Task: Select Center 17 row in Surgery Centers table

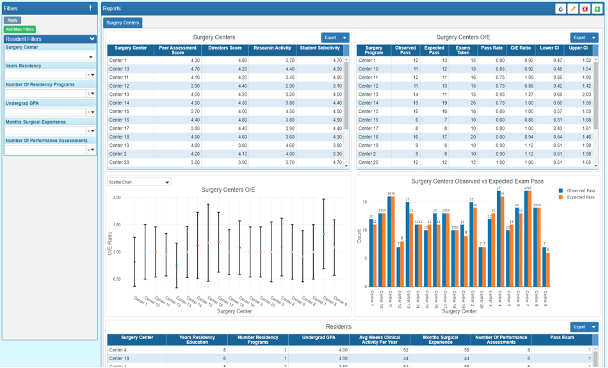Action: click(225, 128)
